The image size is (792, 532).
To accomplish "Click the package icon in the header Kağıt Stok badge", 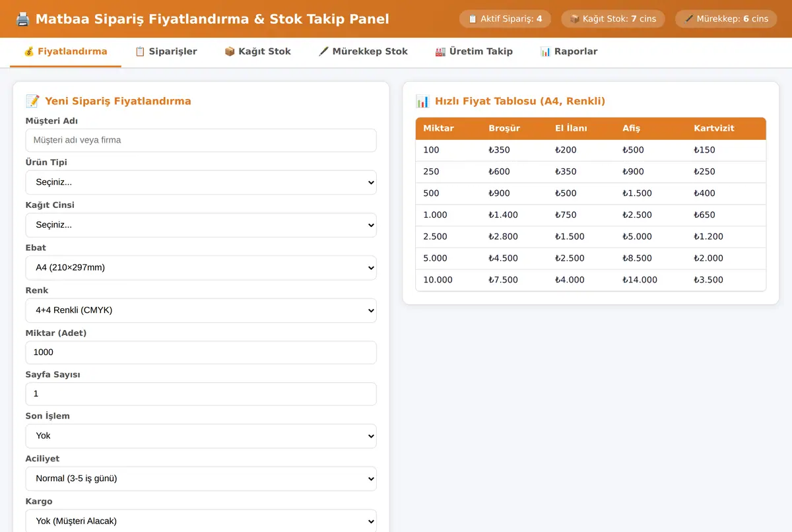I will 574,19.
